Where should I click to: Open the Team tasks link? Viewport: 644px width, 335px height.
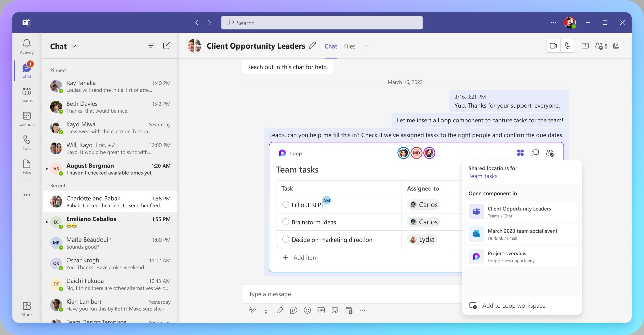483,176
